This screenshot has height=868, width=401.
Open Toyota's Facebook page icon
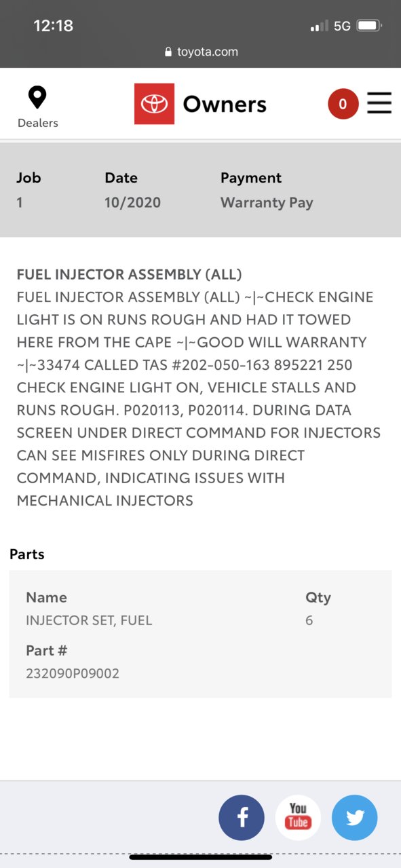pyautogui.click(x=242, y=818)
